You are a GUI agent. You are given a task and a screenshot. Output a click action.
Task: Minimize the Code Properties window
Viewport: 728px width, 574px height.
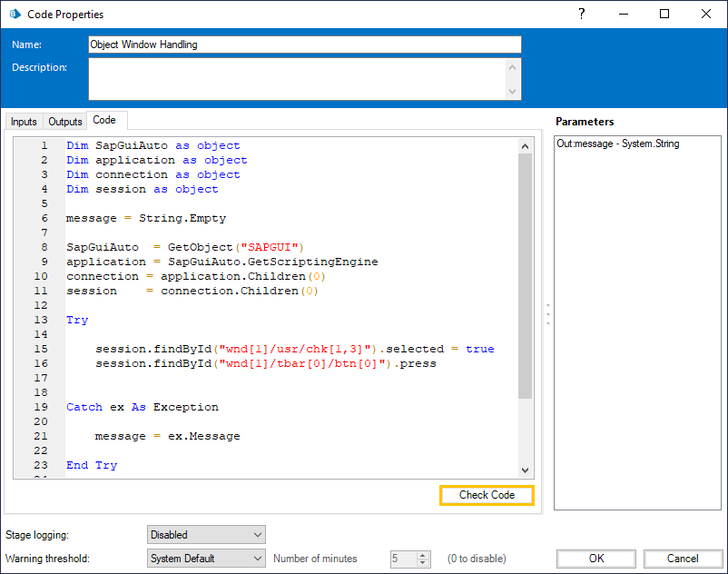(x=624, y=14)
